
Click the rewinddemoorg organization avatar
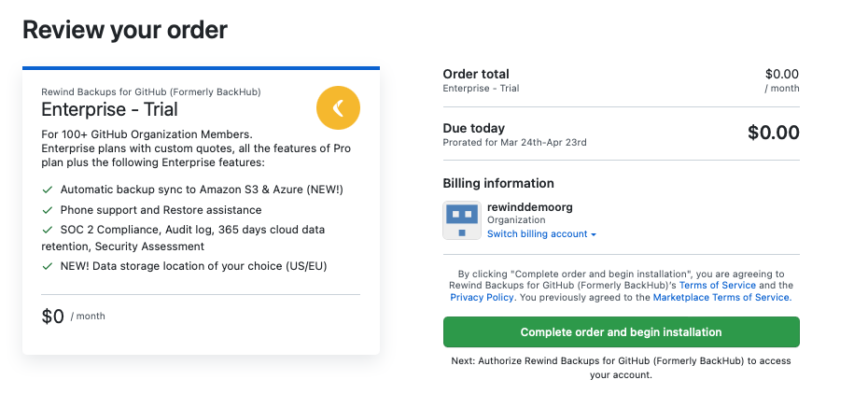point(461,220)
